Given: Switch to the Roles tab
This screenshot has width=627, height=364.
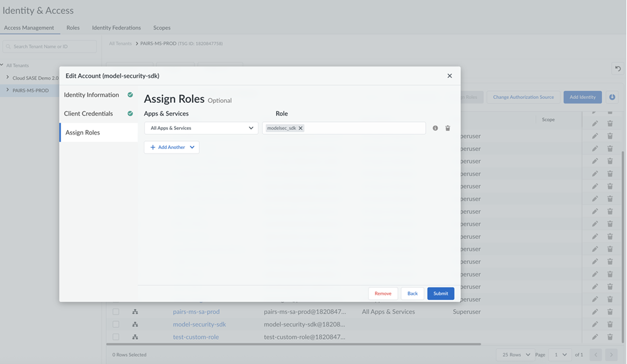Looking at the screenshot, I should click(73, 28).
